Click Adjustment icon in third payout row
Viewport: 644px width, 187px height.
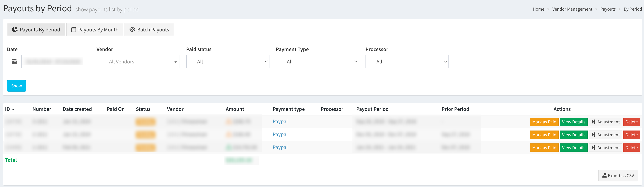point(593,148)
